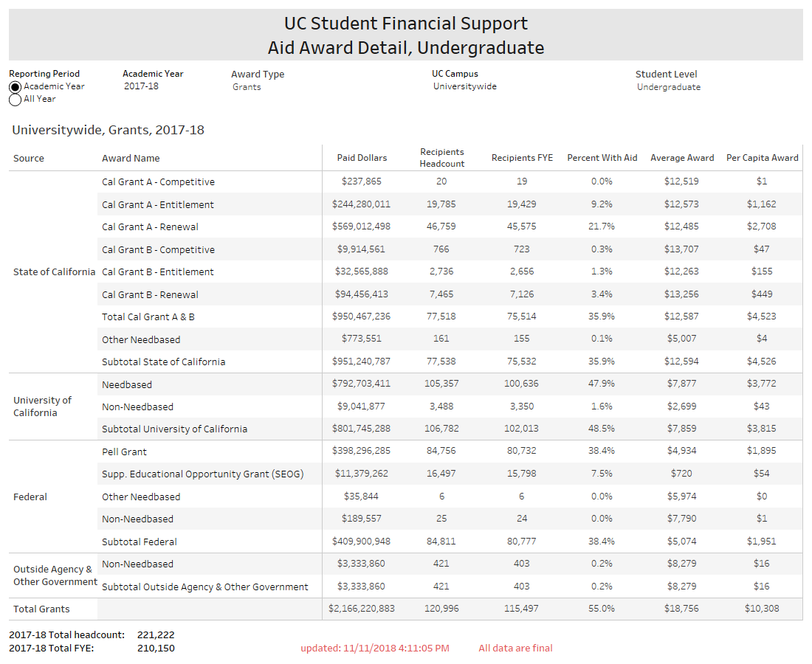This screenshot has height=664, width=812.
Task: Open the Academic Year filter showing 2017-18
Action: [140, 86]
